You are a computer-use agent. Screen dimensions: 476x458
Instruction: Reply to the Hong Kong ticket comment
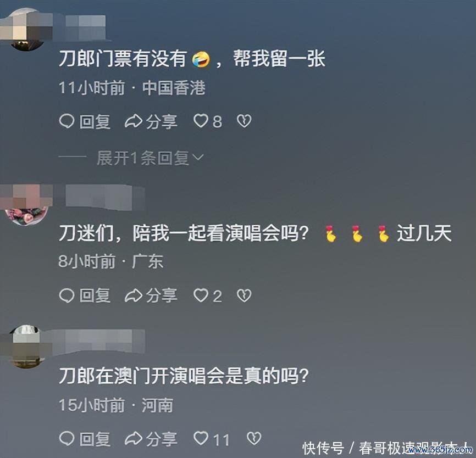coord(85,121)
